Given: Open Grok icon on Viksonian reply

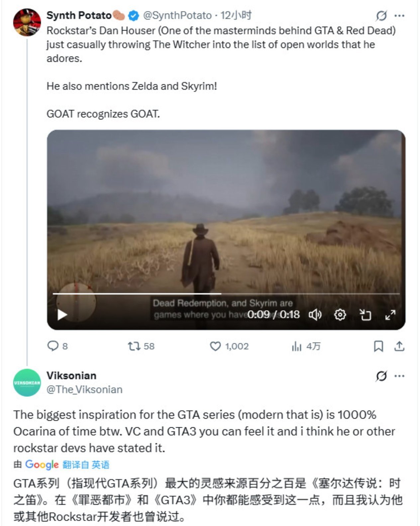Looking at the screenshot, I should [x=381, y=376].
